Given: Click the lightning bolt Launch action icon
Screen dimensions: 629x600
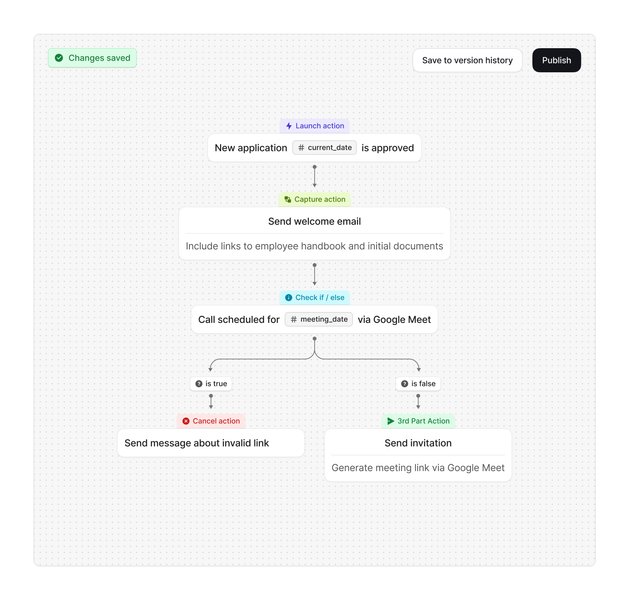Looking at the screenshot, I should coord(289,126).
